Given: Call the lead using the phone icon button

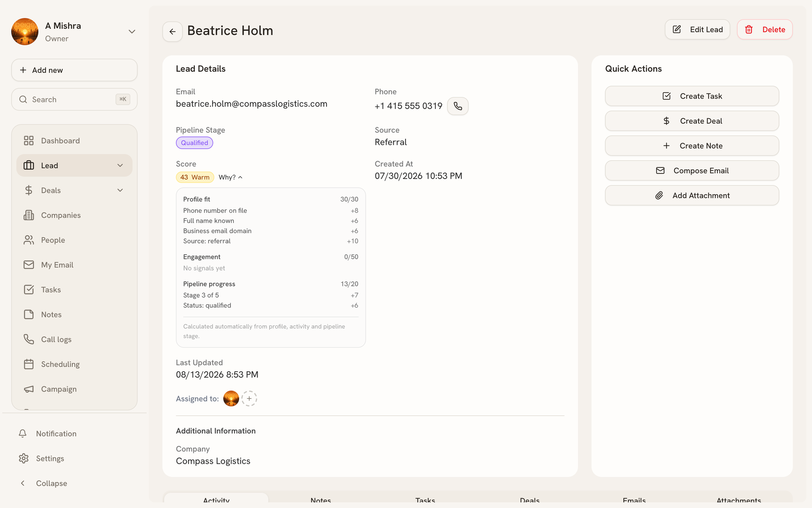Looking at the screenshot, I should [457, 106].
